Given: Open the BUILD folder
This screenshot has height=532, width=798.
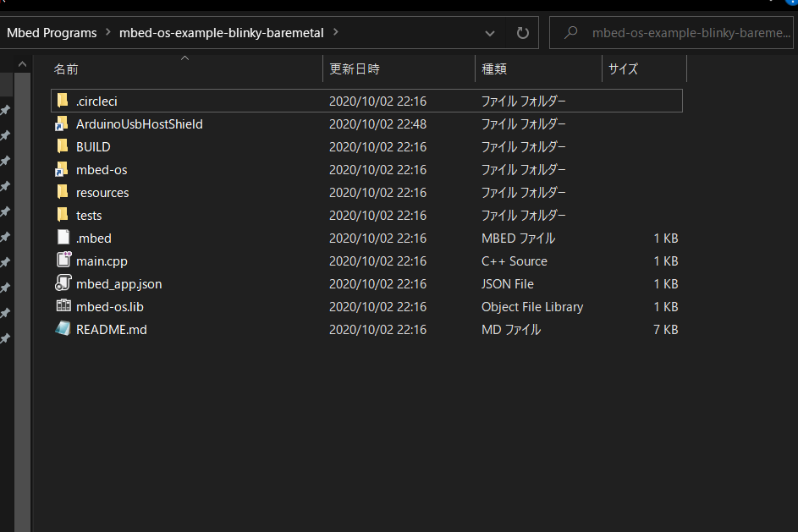Looking at the screenshot, I should click(93, 146).
